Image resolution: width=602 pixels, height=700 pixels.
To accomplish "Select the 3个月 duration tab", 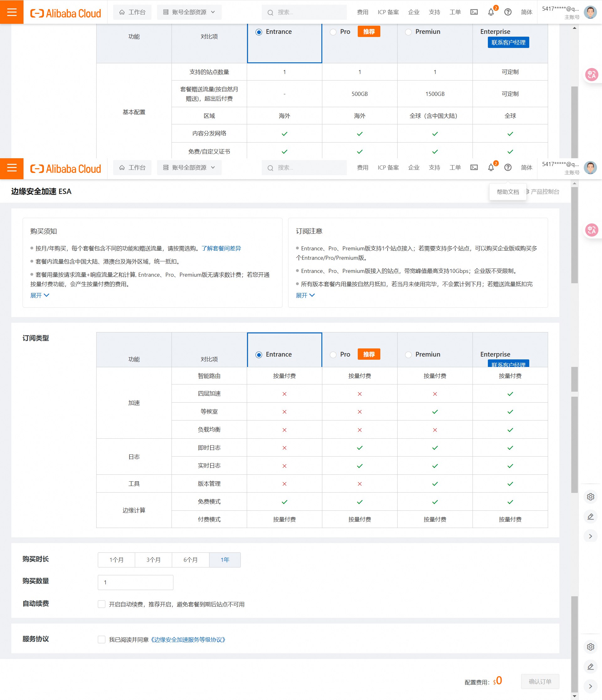I will (153, 560).
